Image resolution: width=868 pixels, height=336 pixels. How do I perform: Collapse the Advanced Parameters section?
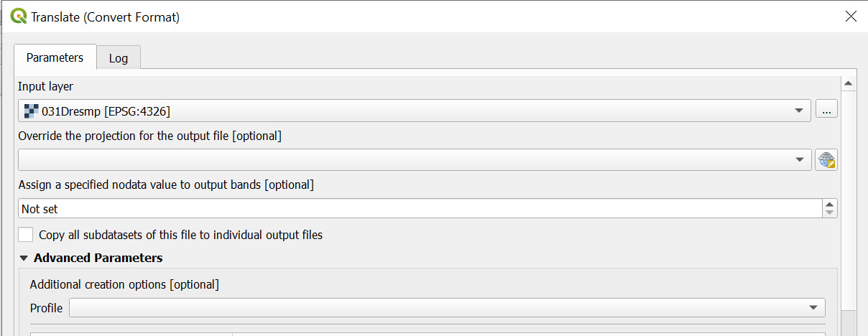24,258
